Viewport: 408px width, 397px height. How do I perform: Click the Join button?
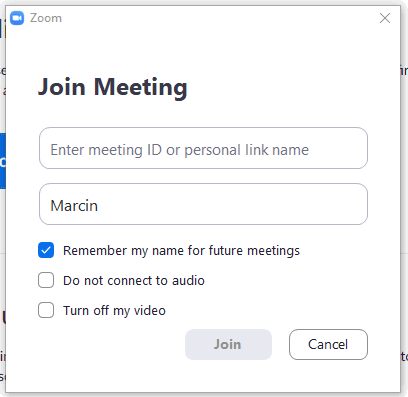click(x=228, y=344)
